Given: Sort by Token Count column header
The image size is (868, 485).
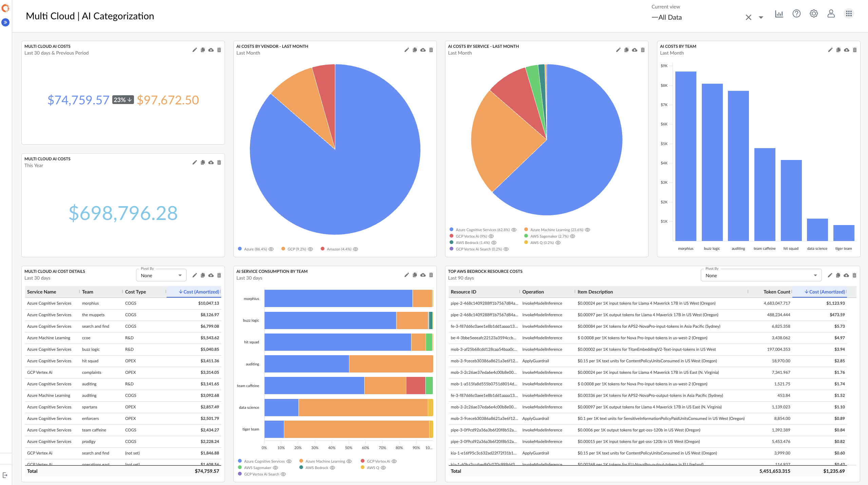Looking at the screenshot, I should [776, 292].
